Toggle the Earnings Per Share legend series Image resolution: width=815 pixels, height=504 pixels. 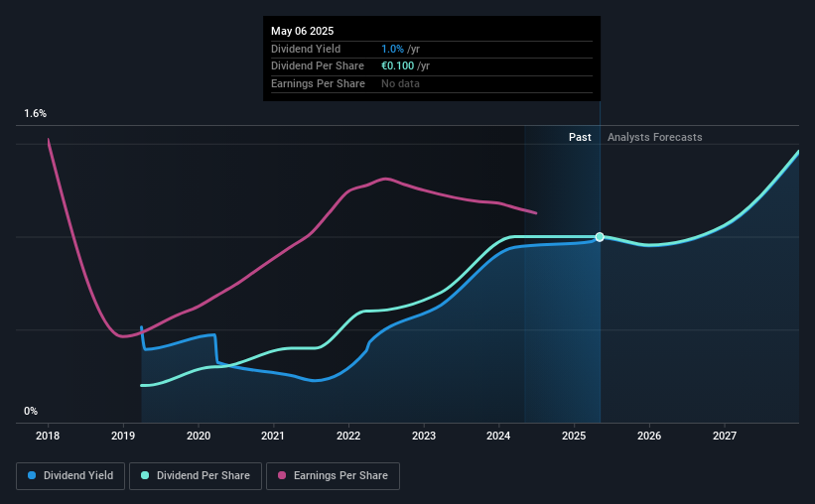(333, 476)
